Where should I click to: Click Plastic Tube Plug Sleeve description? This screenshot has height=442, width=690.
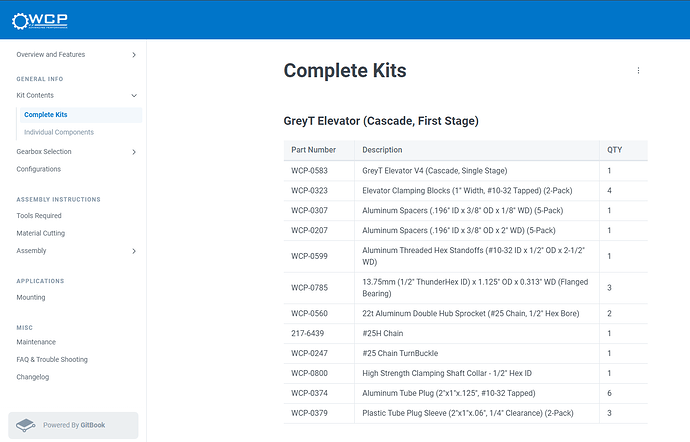click(468, 413)
